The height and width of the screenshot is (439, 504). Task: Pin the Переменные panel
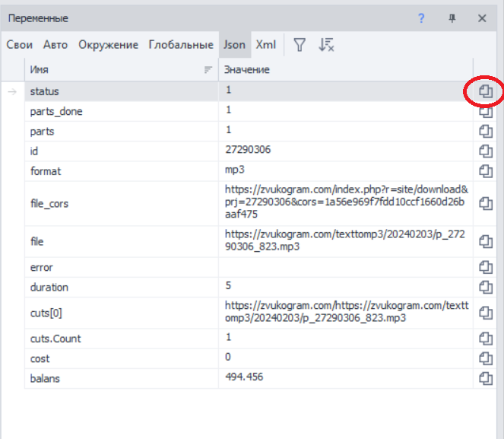[452, 18]
